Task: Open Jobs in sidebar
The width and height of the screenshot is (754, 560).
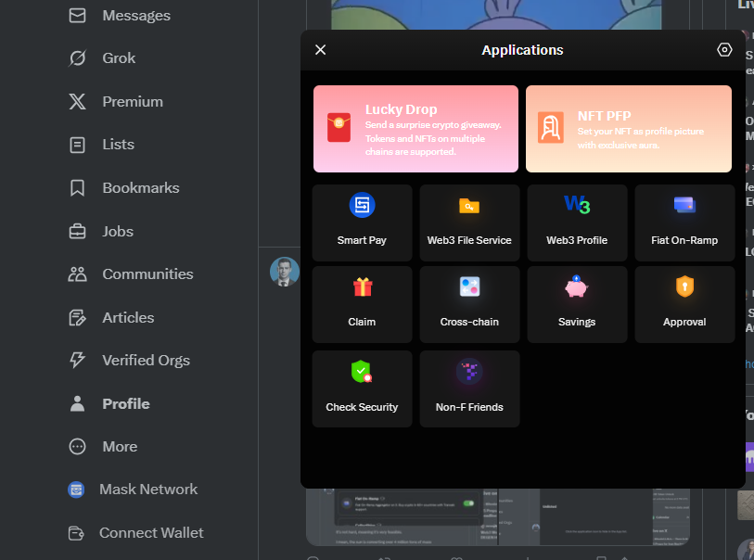Action: 101,231
